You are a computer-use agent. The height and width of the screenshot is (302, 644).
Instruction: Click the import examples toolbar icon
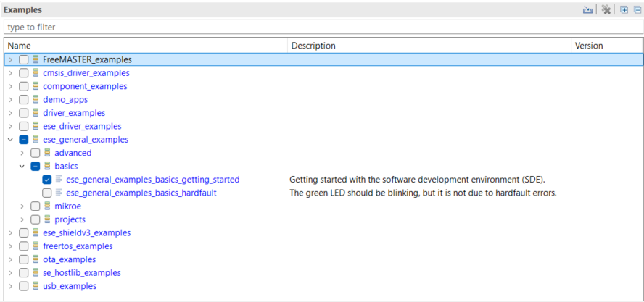point(588,10)
